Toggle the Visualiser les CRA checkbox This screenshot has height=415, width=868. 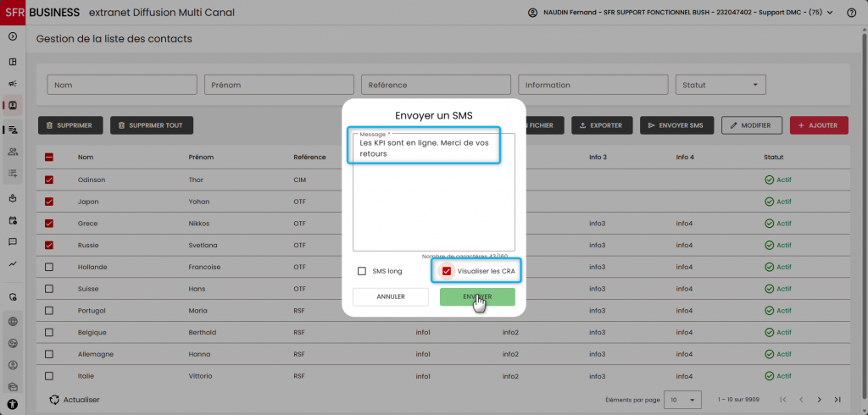447,271
